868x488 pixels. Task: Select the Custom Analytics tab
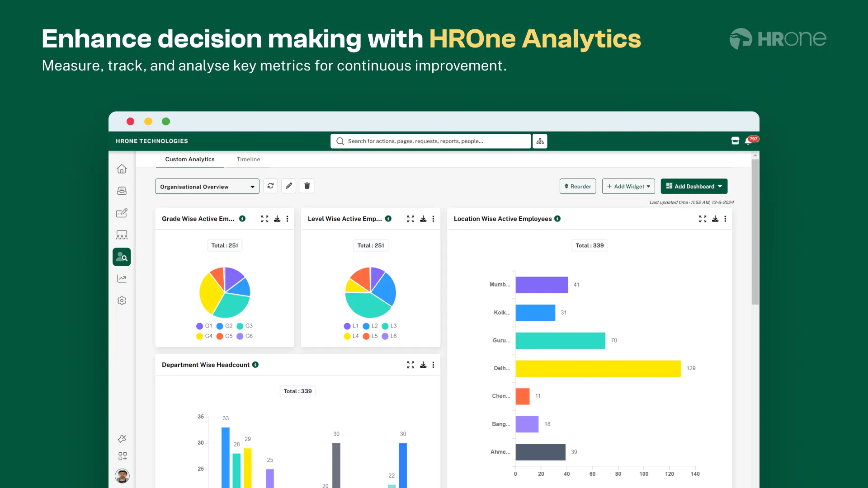tap(190, 159)
